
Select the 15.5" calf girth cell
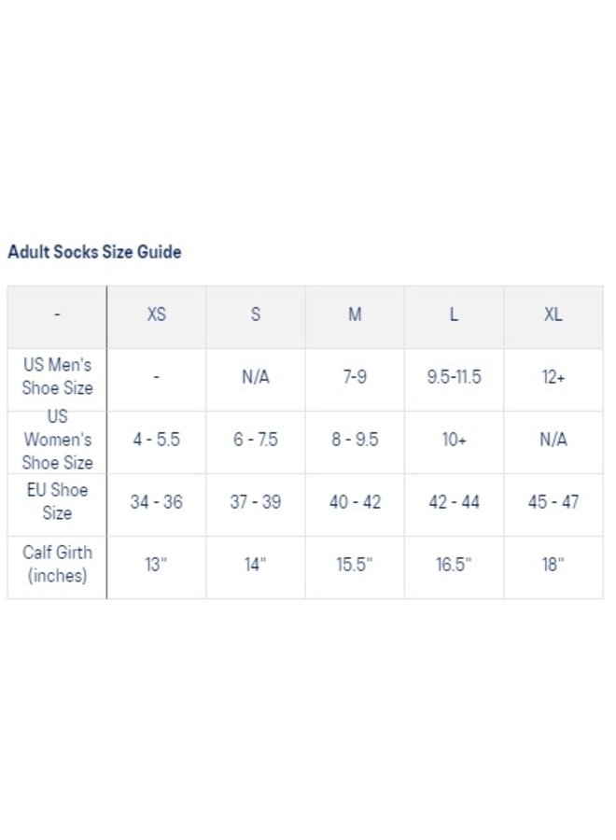pyautogui.click(x=355, y=565)
